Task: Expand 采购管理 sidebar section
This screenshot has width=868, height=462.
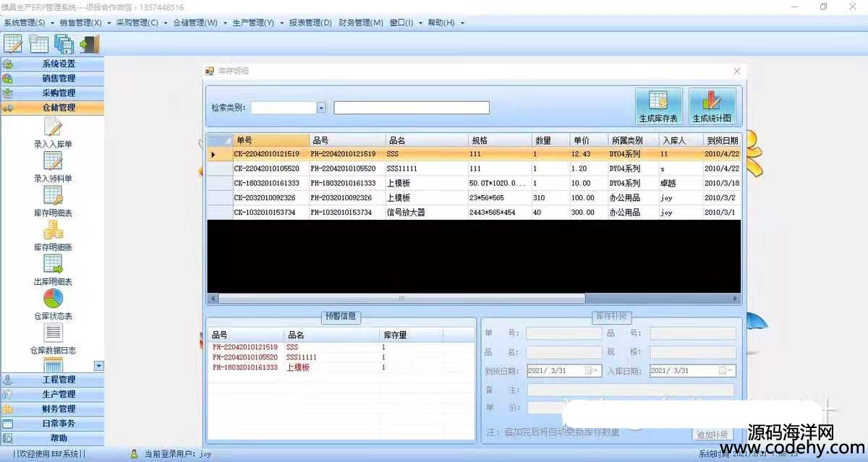Action: (52, 93)
